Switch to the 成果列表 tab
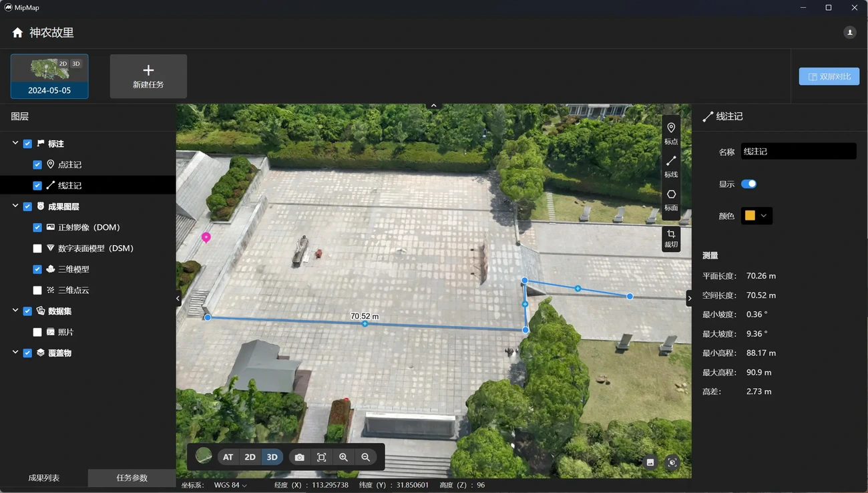The image size is (868, 493). point(44,478)
